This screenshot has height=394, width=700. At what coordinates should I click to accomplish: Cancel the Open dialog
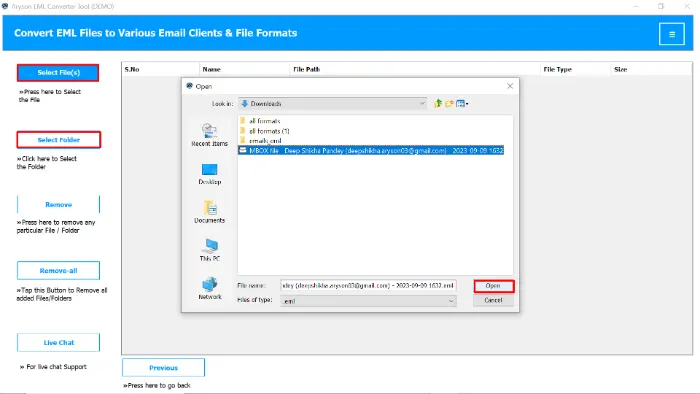pos(493,300)
